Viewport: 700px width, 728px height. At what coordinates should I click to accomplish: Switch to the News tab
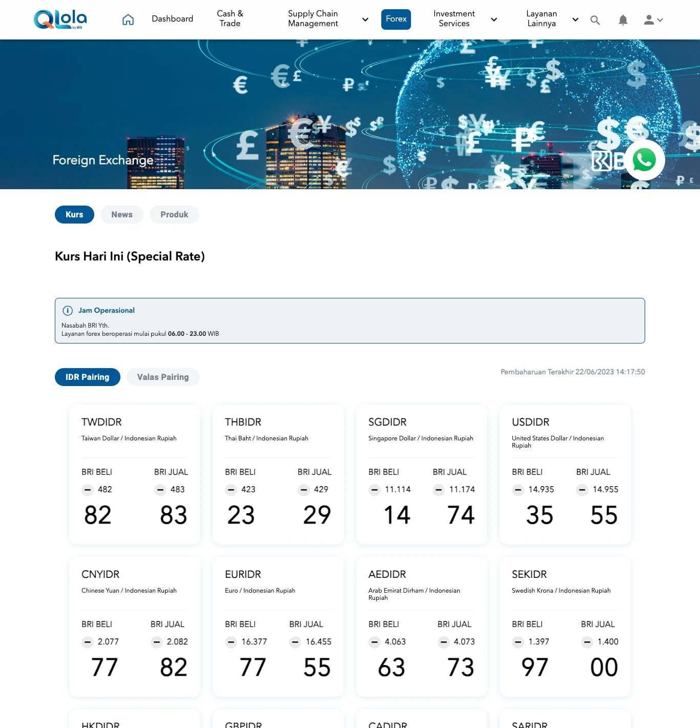pos(122,214)
